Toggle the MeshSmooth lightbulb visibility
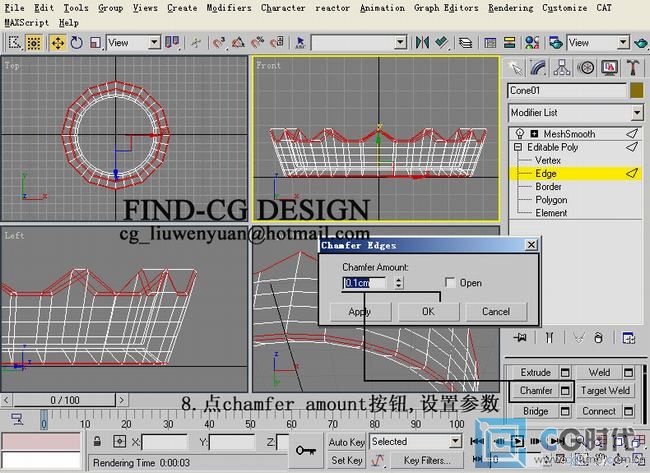The height and width of the screenshot is (473, 650). (x=519, y=133)
